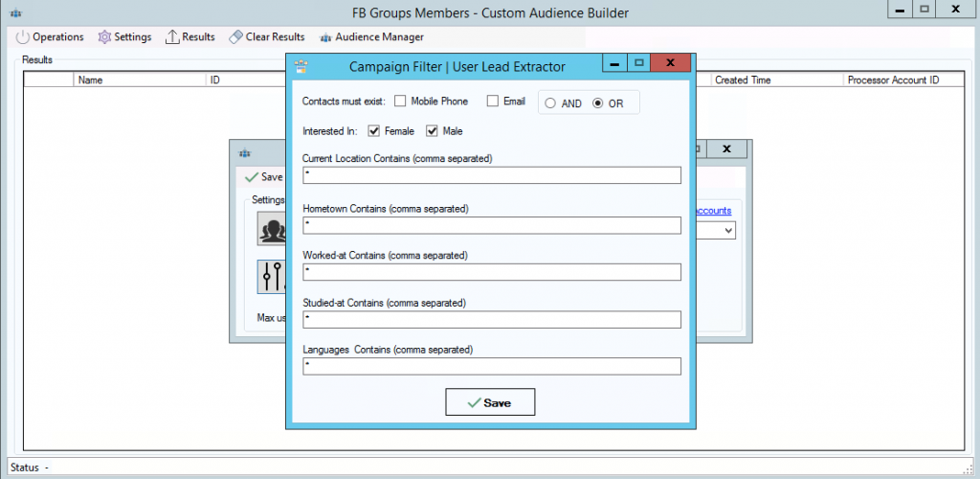Maximize the Campaign Filter dialog
Image resolution: width=980 pixels, height=479 pixels.
click(x=638, y=63)
